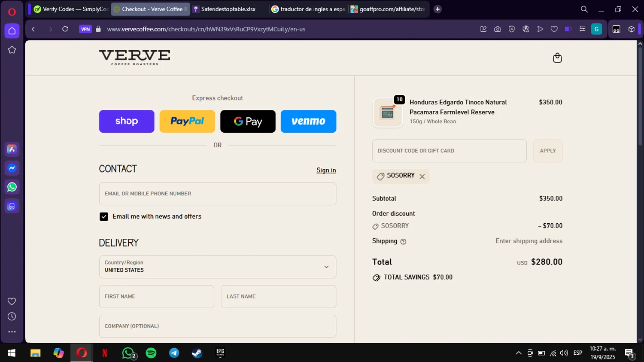This screenshot has height=362, width=644.
Task: Switch to Checkout Verve Coffee tab
Action: click(x=150, y=9)
